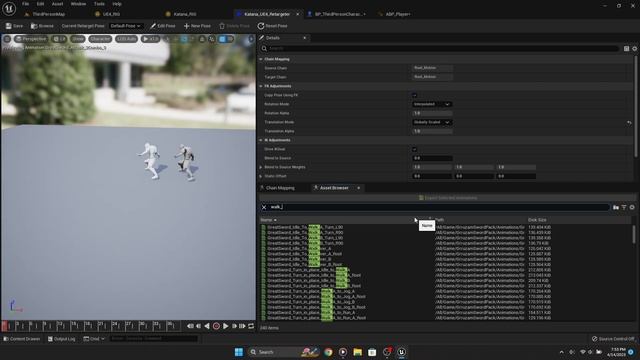Click the Edit Pose button
This screenshot has height=360, width=640.
point(162,26)
